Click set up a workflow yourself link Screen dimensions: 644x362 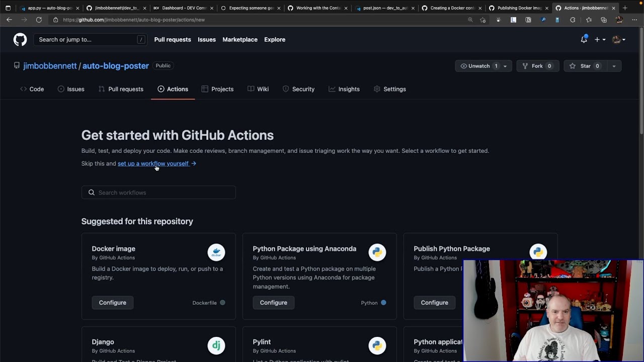click(156, 163)
